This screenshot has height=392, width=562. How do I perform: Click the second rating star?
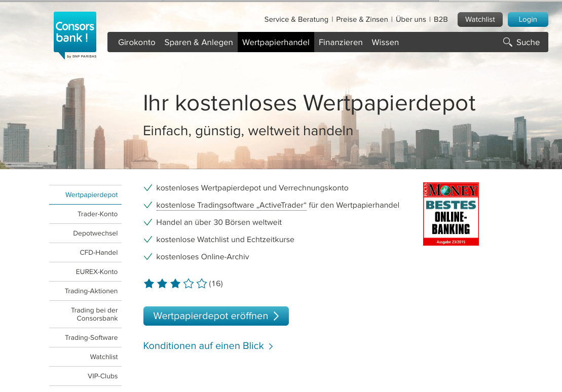(162, 284)
